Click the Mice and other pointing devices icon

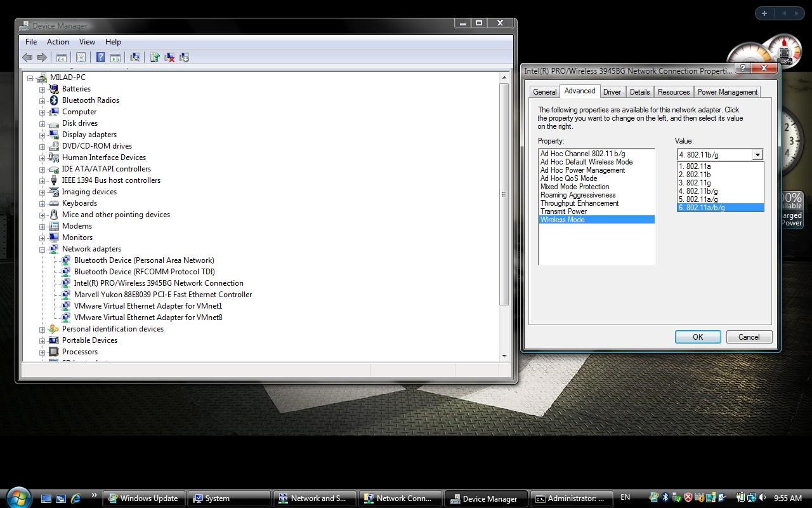pyautogui.click(x=54, y=215)
